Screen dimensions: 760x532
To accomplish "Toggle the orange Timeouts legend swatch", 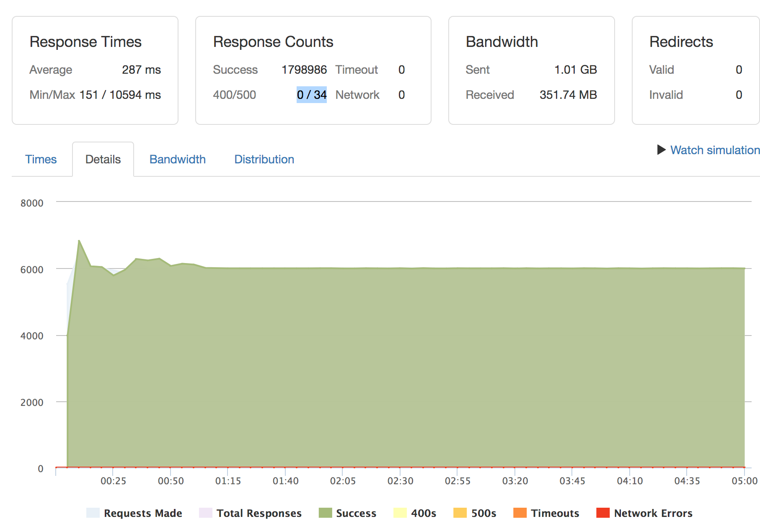I will click(520, 513).
